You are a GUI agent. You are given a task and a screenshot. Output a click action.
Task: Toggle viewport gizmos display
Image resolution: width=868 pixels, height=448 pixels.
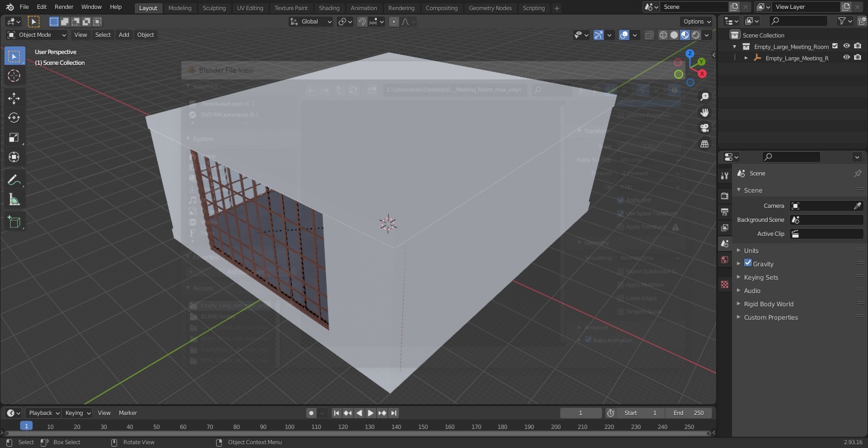[x=598, y=35]
